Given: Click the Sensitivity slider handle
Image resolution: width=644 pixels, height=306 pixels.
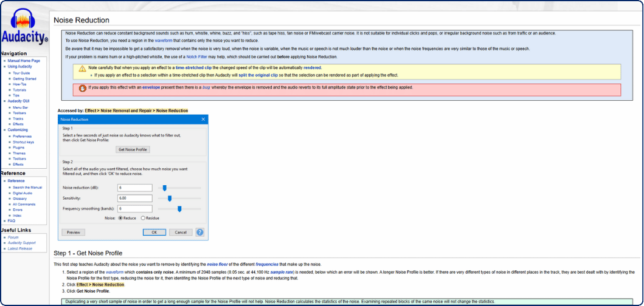Looking at the screenshot, I should click(169, 199).
